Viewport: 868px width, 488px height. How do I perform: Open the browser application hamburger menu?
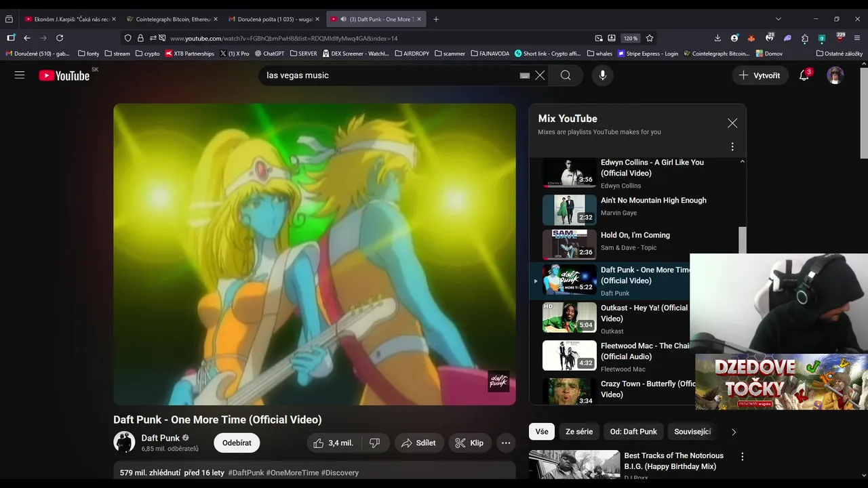[x=857, y=38]
